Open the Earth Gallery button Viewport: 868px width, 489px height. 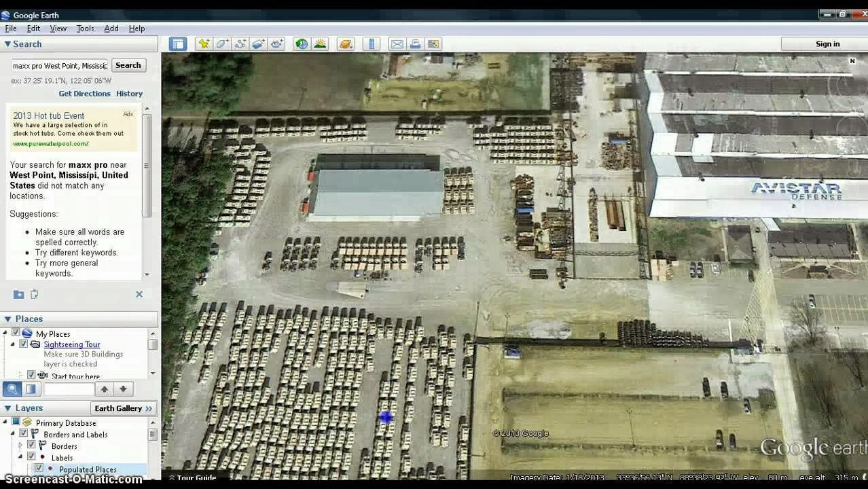pos(124,408)
